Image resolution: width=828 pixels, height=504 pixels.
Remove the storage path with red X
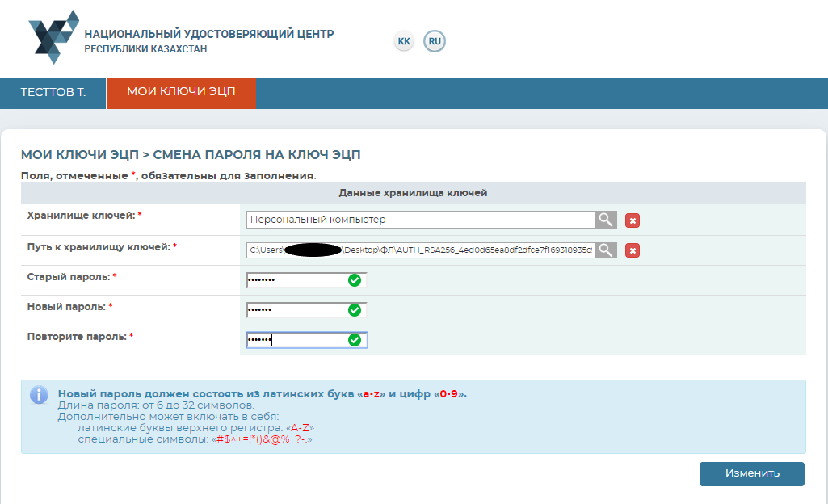pyautogui.click(x=633, y=251)
